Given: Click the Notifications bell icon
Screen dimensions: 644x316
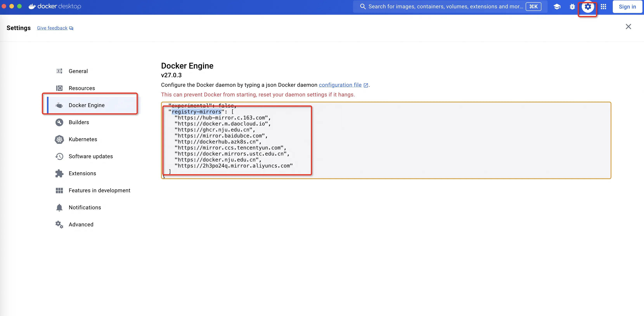Looking at the screenshot, I should 59,207.
